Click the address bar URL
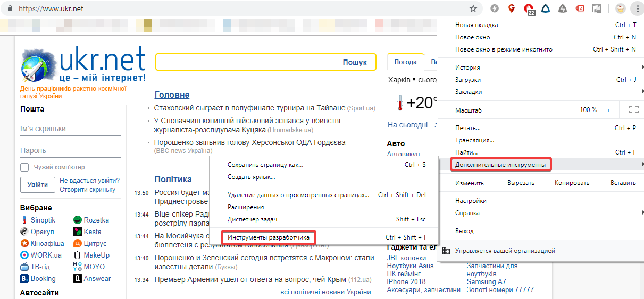The image size is (644, 299). click(x=51, y=9)
